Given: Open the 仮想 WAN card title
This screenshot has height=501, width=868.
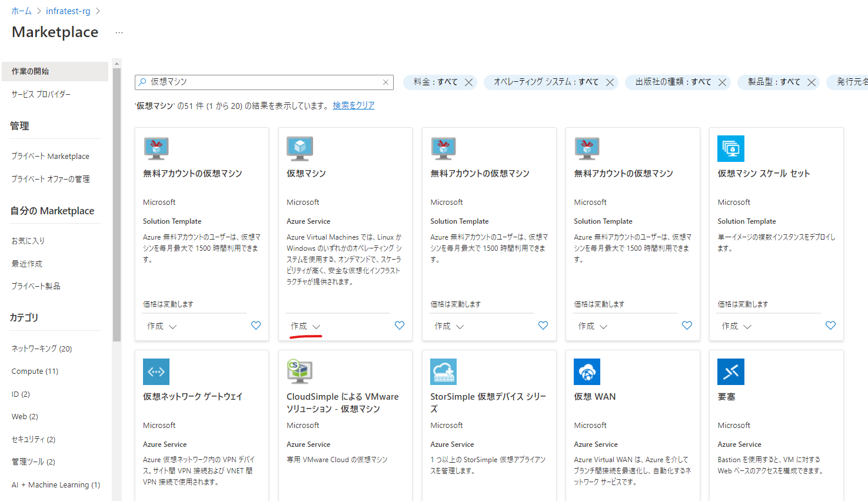Looking at the screenshot, I should tap(595, 397).
